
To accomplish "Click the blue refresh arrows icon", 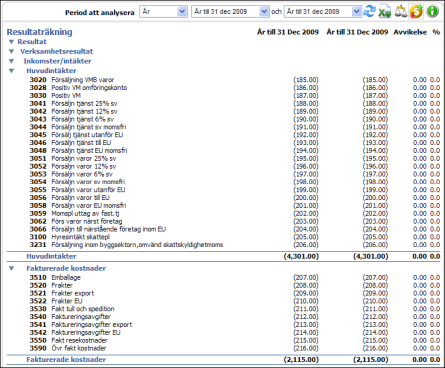I will [x=369, y=12].
